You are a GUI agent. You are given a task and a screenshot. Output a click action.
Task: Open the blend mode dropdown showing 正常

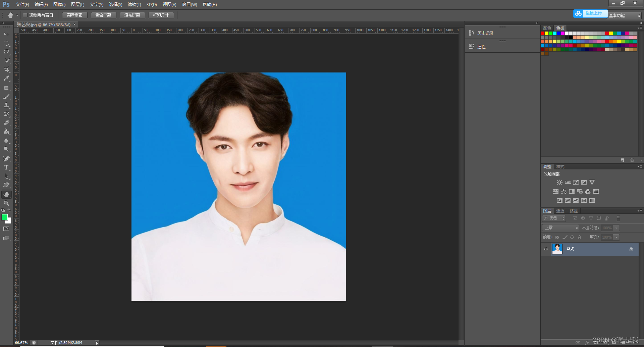560,228
